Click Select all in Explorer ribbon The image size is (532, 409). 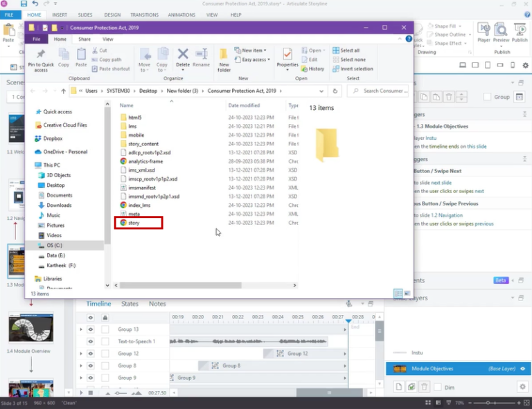[349, 51]
